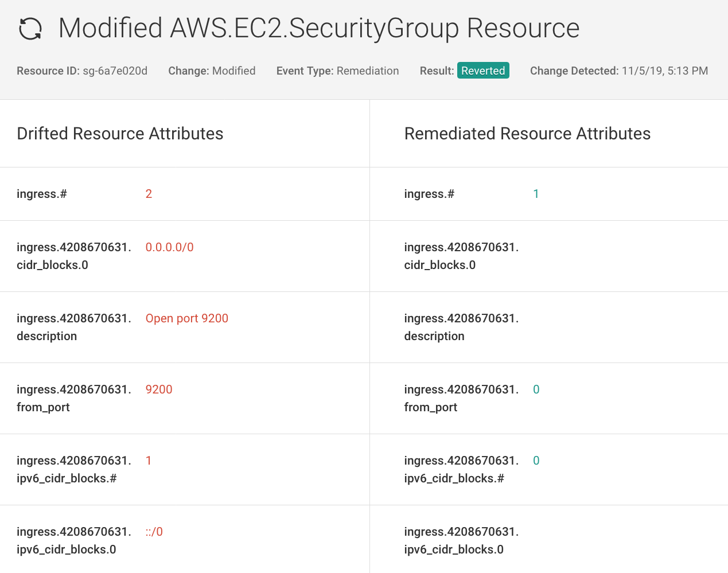Click Remediated Resource Attributes heading
Viewport: 728px width, 573px height.
(x=527, y=134)
